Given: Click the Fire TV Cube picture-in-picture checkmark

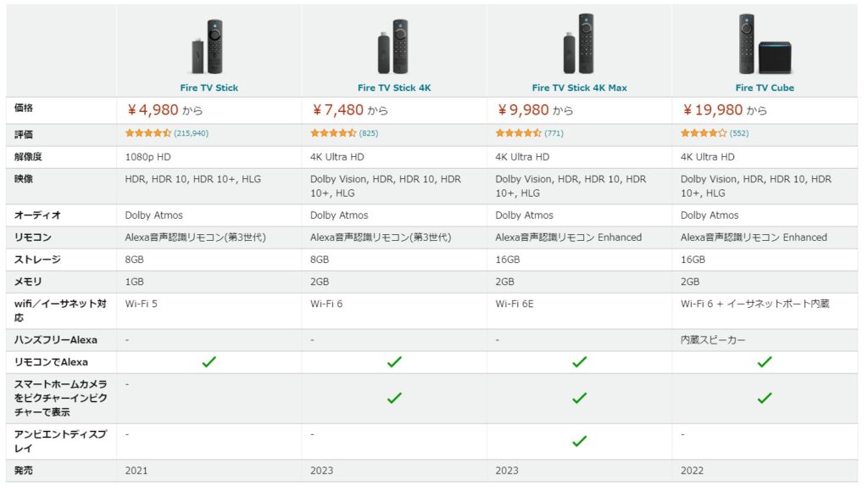Looking at the screenshot, I should point(764,398).
